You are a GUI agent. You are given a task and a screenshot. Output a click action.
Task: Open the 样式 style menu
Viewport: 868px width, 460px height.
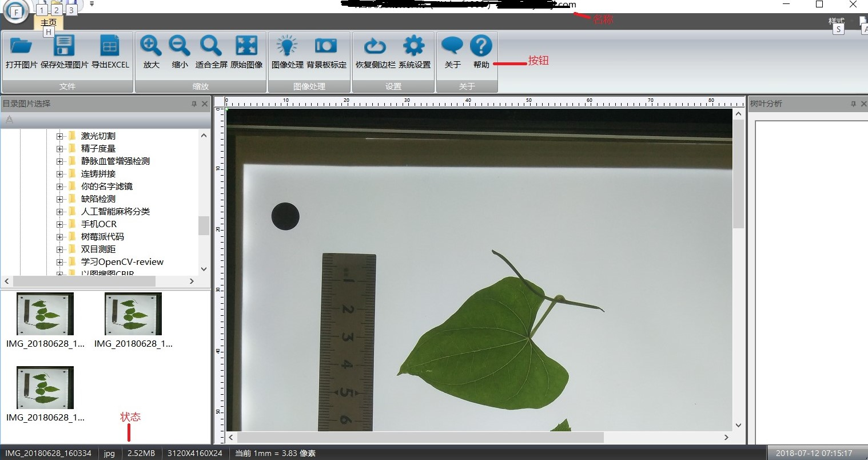click(837, 21)
